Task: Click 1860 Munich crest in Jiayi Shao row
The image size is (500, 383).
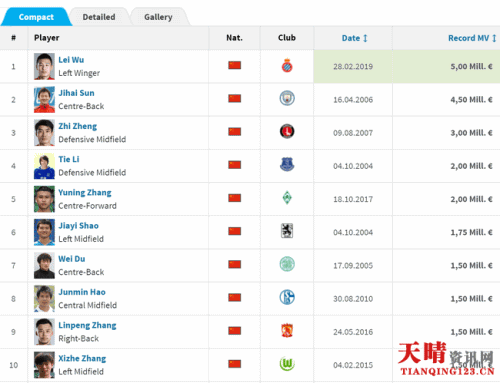Action: tap(287, 231)
